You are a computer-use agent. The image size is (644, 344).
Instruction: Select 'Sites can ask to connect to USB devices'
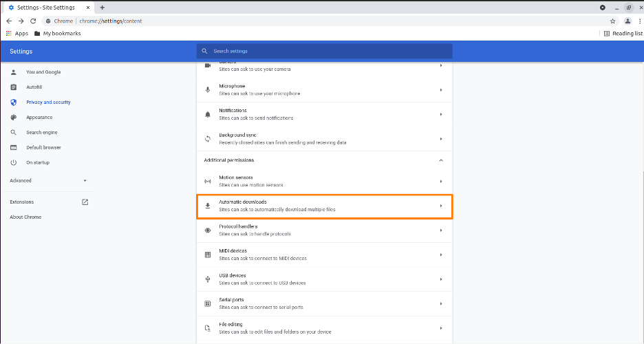262,283
